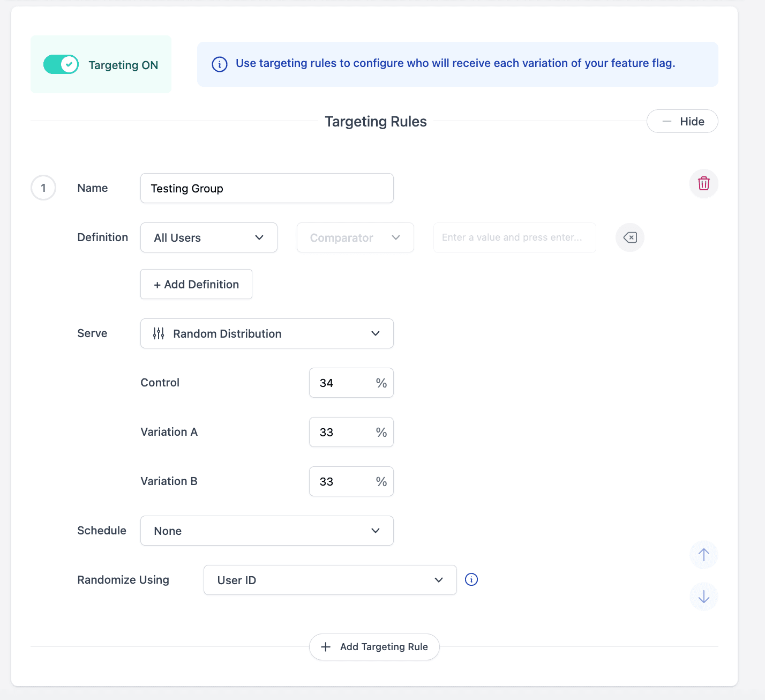Edit the rule Name input field
The height and width of the screenshot is (700, 765).
pyautogui.click(x=267, y=188)
